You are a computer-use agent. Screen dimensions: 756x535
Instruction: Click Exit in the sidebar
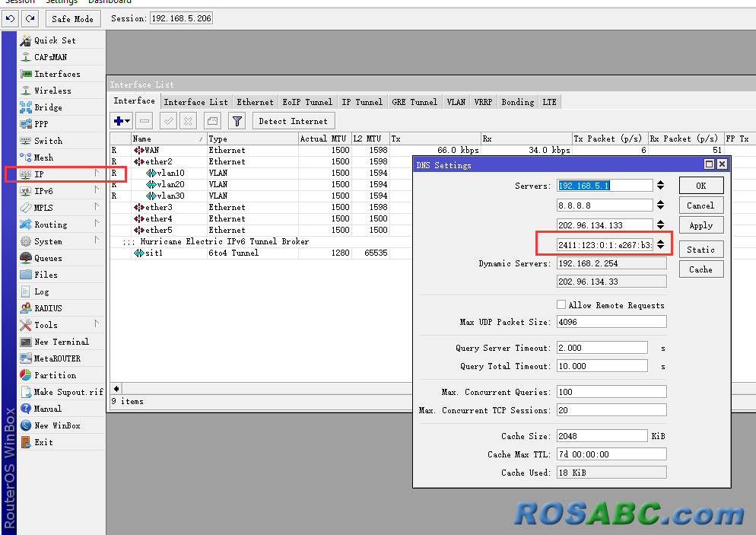(x=62, y=442)
